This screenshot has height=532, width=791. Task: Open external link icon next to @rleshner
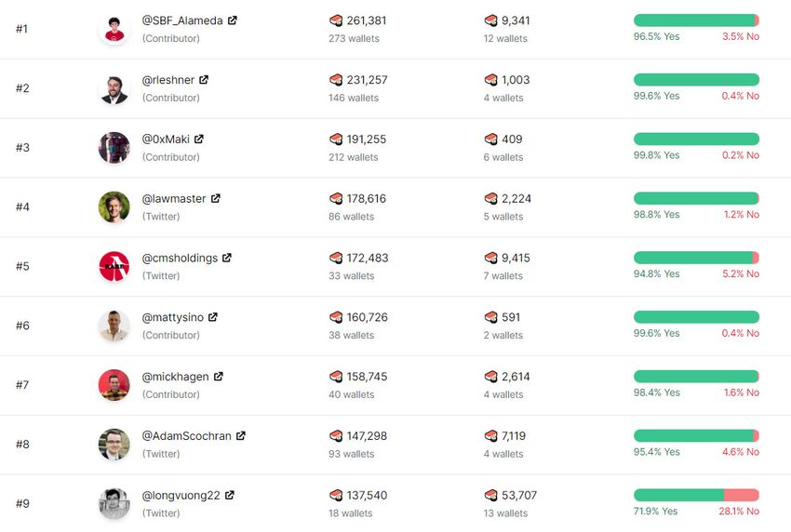(x=204, y=80)
